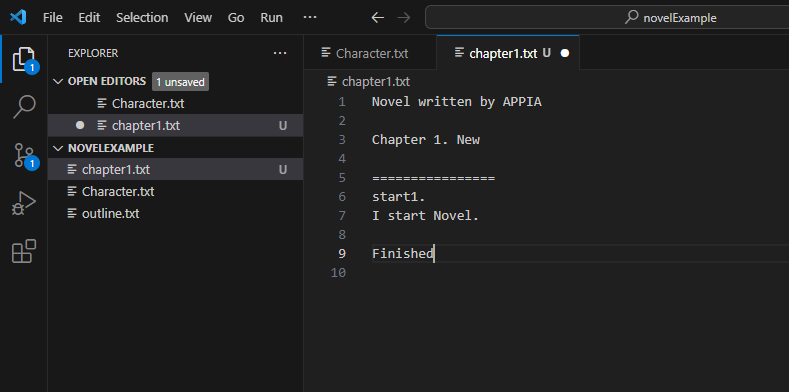Show more menu items via ellipsis
This screenshot has height=392, width=789.
tap(310, 18)
